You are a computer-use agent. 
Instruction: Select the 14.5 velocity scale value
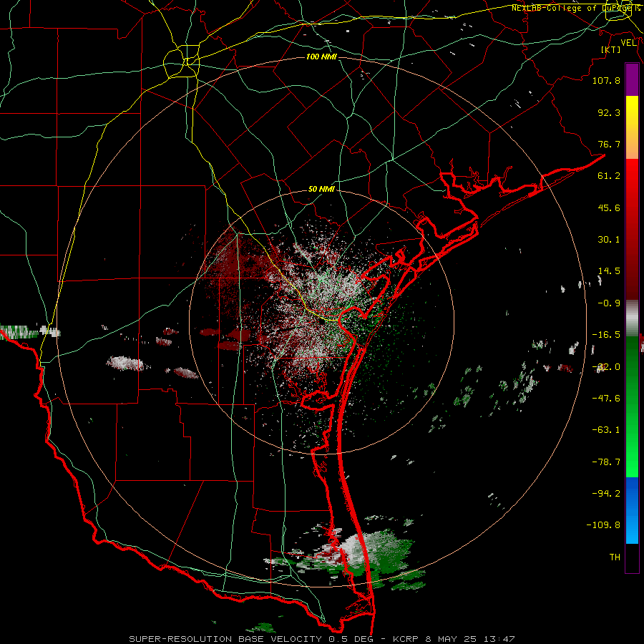(609, 271)
